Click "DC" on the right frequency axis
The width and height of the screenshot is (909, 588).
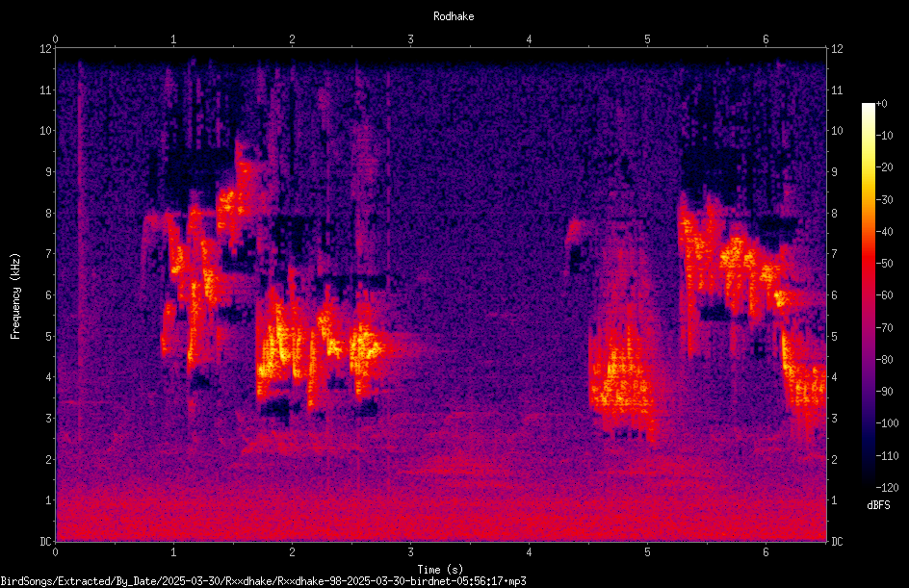[837, 542]
